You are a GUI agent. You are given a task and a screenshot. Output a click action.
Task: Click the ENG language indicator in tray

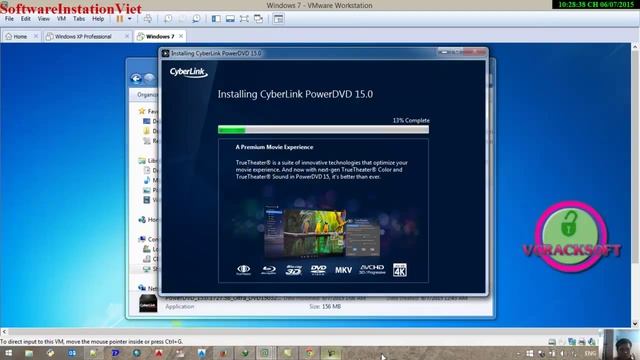coord(590,353)
